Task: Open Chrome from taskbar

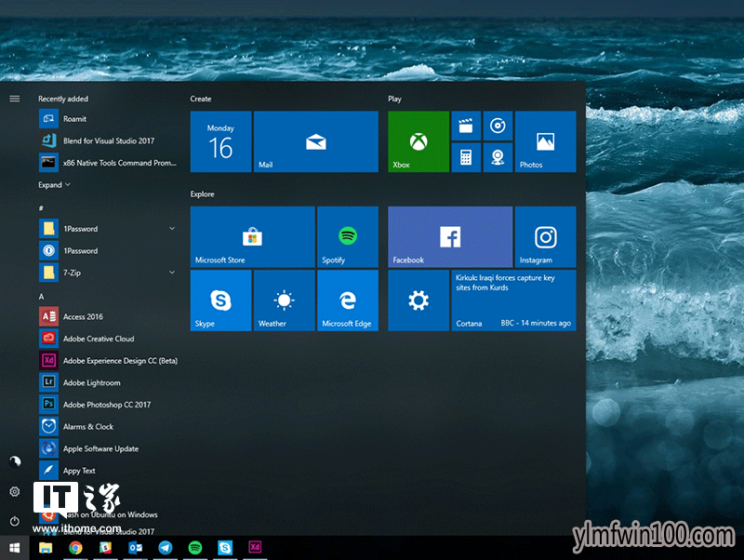Action: [x=75, y=548]
